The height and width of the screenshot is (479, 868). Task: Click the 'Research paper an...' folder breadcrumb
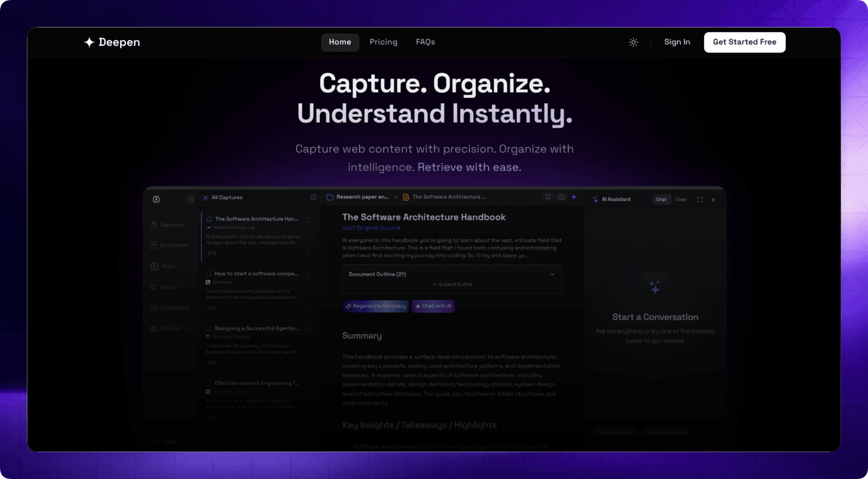[x=358, y=197]
